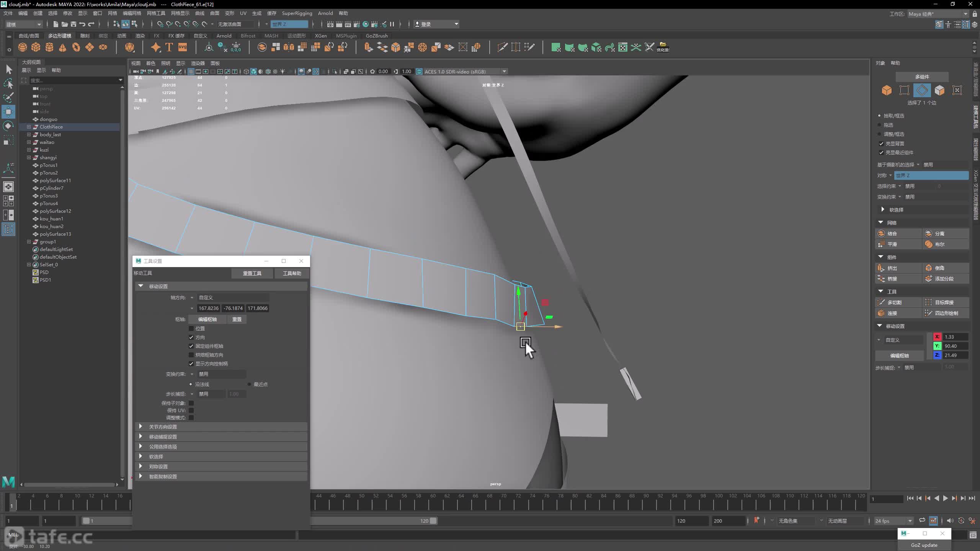Screen dimensions: 980x551
Task: Switch to vertex selection mode icon
Action: 904,90
